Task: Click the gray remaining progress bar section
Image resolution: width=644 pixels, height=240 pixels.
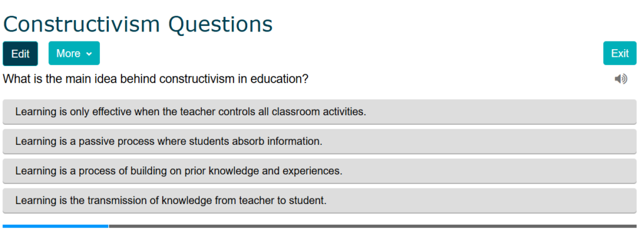Action: (x=372, y=226)
